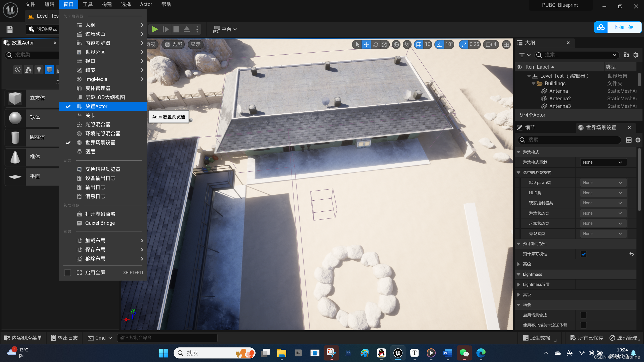Select the scale transform tool in viewport
This screenshot has width=644, height=362.
point(384,44)
